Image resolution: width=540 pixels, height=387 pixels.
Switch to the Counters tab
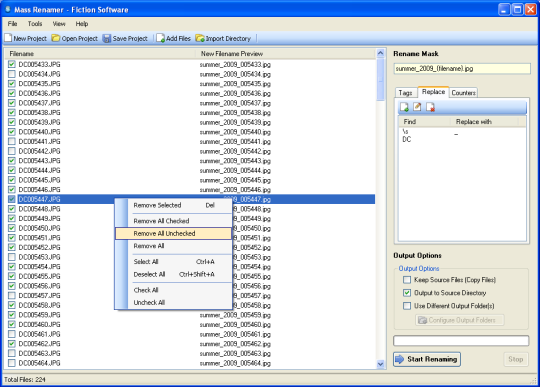(x=463, y=93)
